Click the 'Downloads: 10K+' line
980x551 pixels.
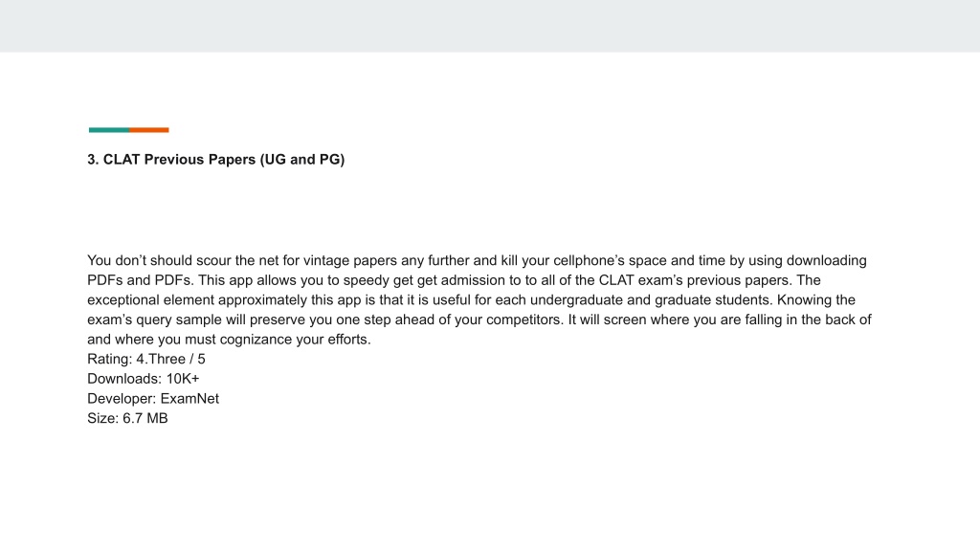click(144, 379)
